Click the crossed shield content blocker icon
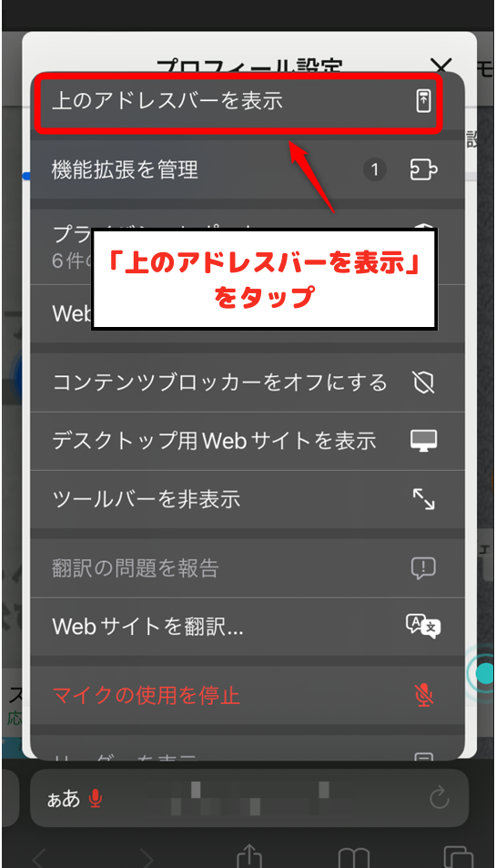The width and height of the screenshot is (496, 868). tap(423, 382)
